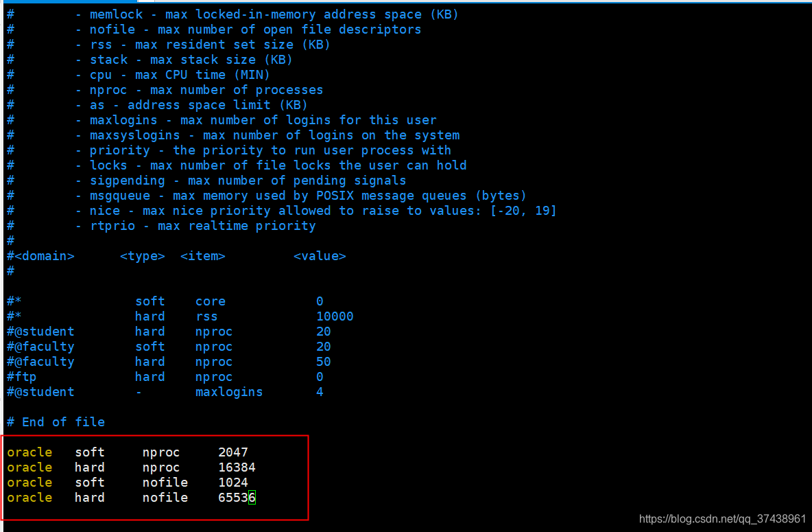
Task: Click the 'rtprio - max realtime priority' line
Action: tap(162, 226)
